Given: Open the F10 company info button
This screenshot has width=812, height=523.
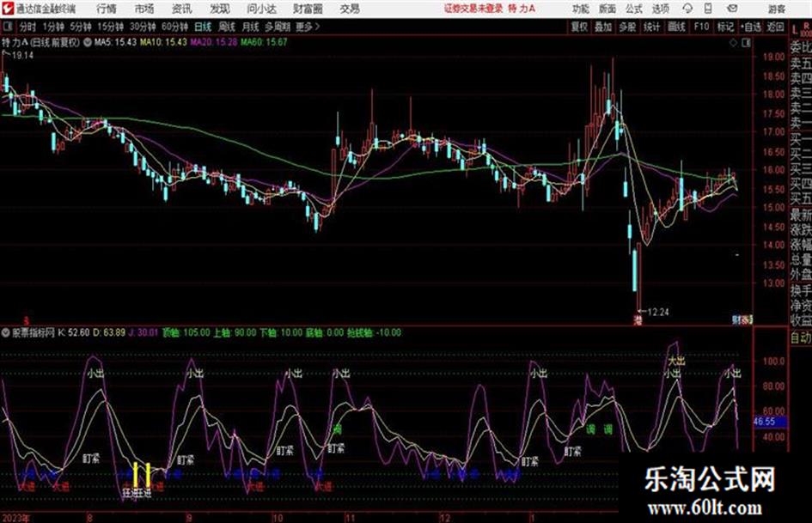Looking at the screenshot, I should click(701, 27).
